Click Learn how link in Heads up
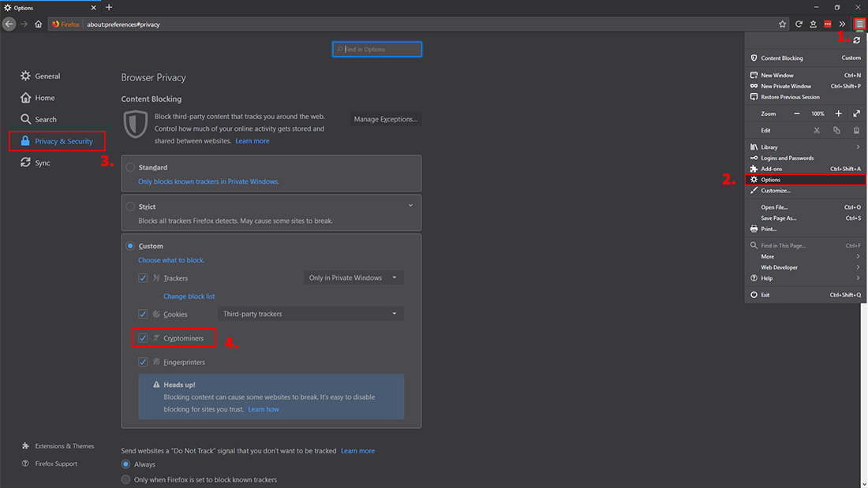868x488 pixels. point(264,409)
